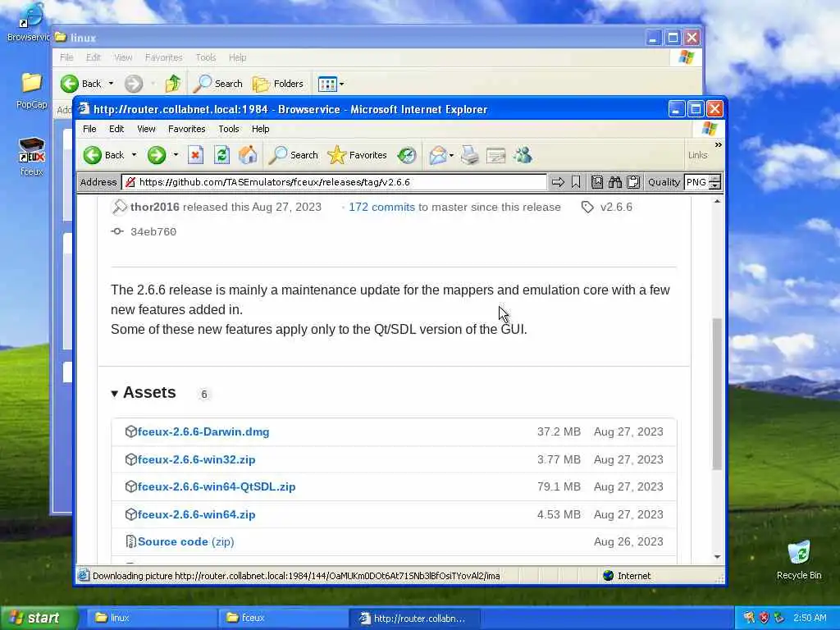
Task: Click the binoculars find icon
Action: pyautogui.click(x=615, y=182)
